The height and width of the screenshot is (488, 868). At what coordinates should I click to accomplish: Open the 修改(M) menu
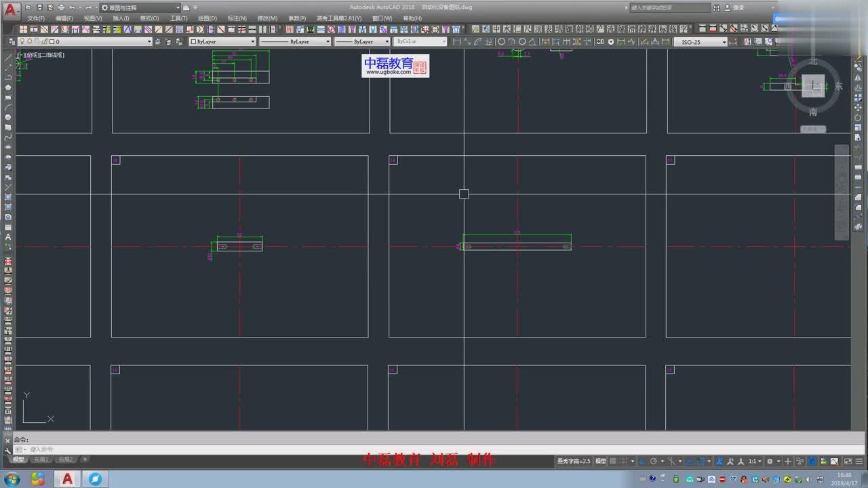pyautogui.click(x=267, y=18)
